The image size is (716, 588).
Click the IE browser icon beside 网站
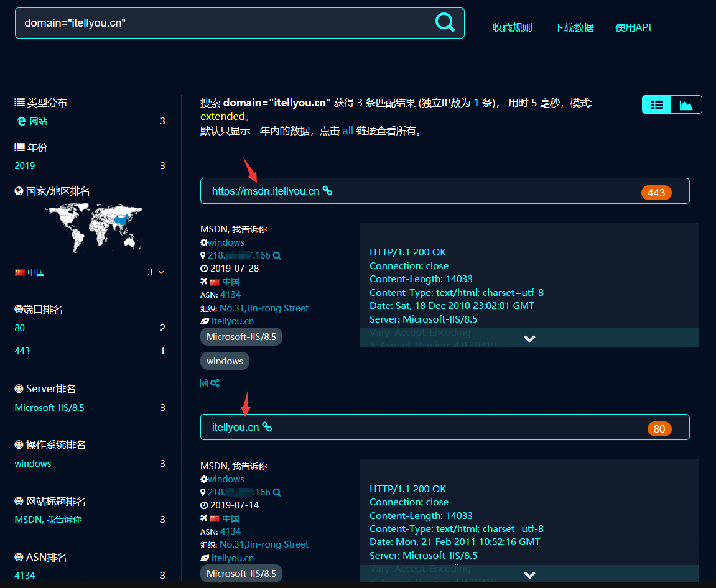point(22,121)
